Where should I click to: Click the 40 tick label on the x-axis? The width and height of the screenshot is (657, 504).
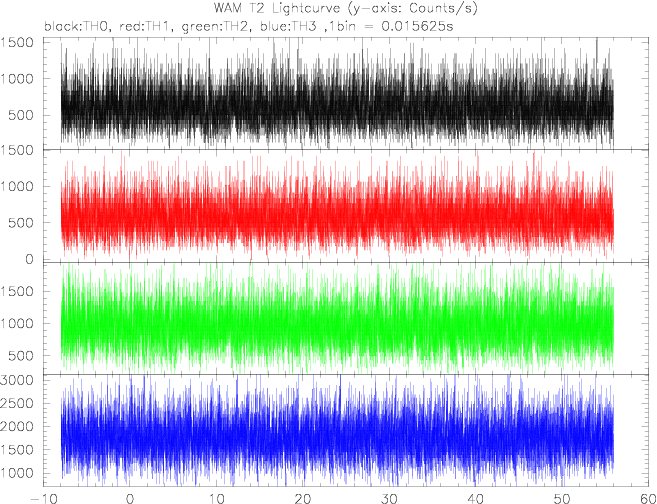pyautogui.click(x=475, y=499)
